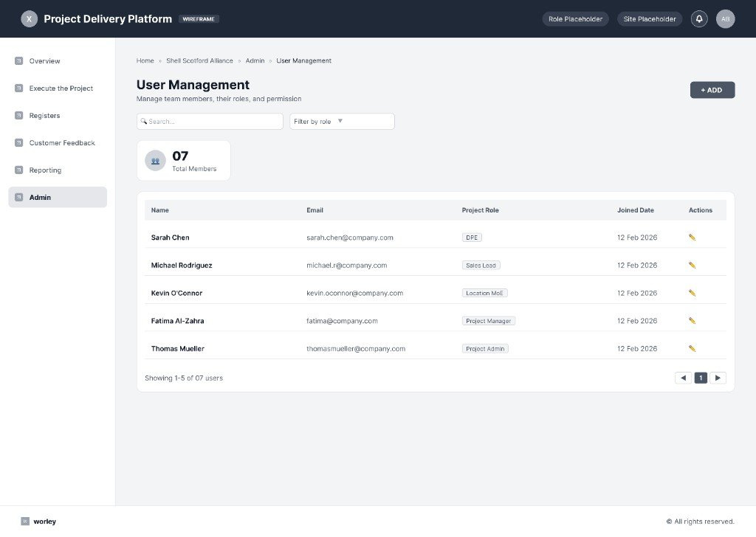Select the name Kevin O'Connor
Image resolution: width=756 pixels, height=537 pixels.
click(x=177, y=293)
